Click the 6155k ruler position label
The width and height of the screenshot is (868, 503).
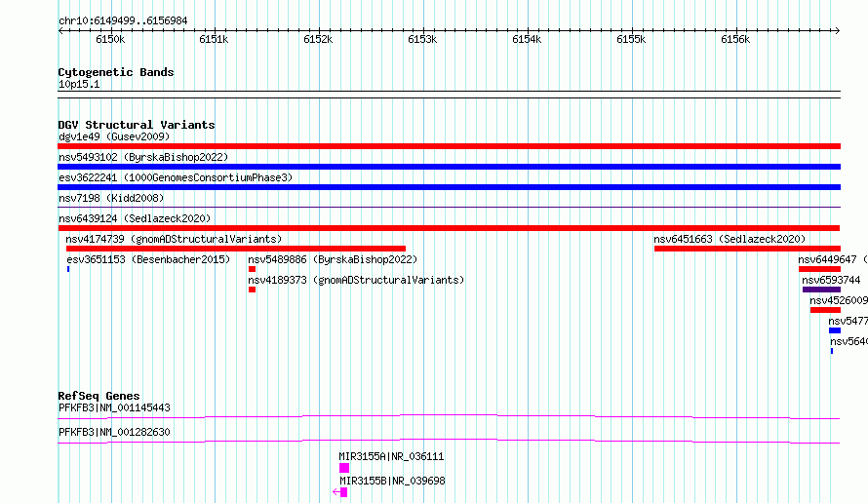pyautogui.click(x=631, y=40)
